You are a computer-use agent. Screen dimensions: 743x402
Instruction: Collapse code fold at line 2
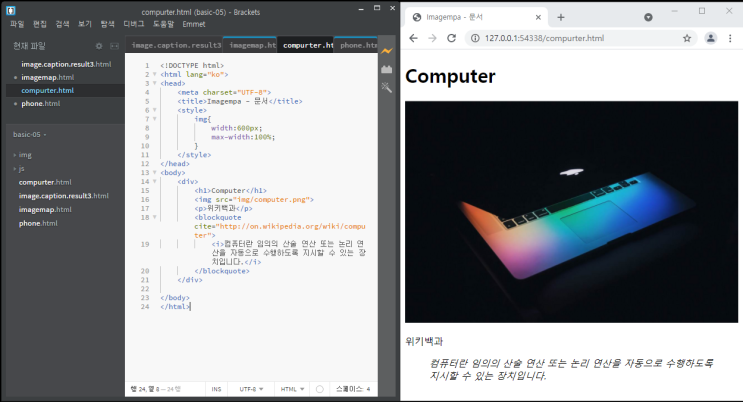[154, 74]
